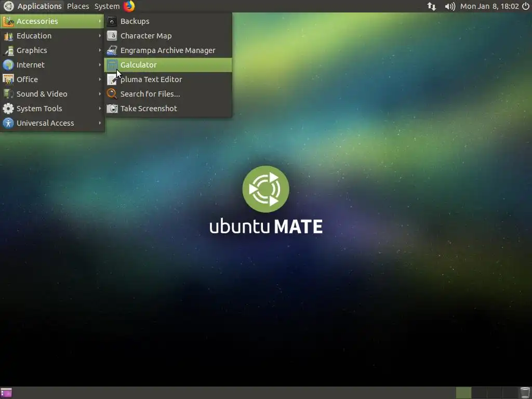Click the Ubuntu MATE logo in panel
Viewport: 532px width, 399px height.
(8, 6)
